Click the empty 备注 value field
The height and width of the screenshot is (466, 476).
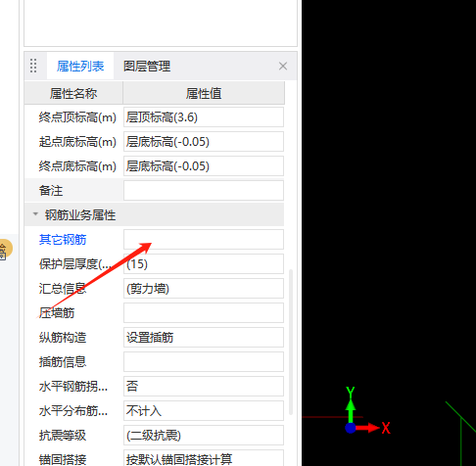[x=204, y=191]
